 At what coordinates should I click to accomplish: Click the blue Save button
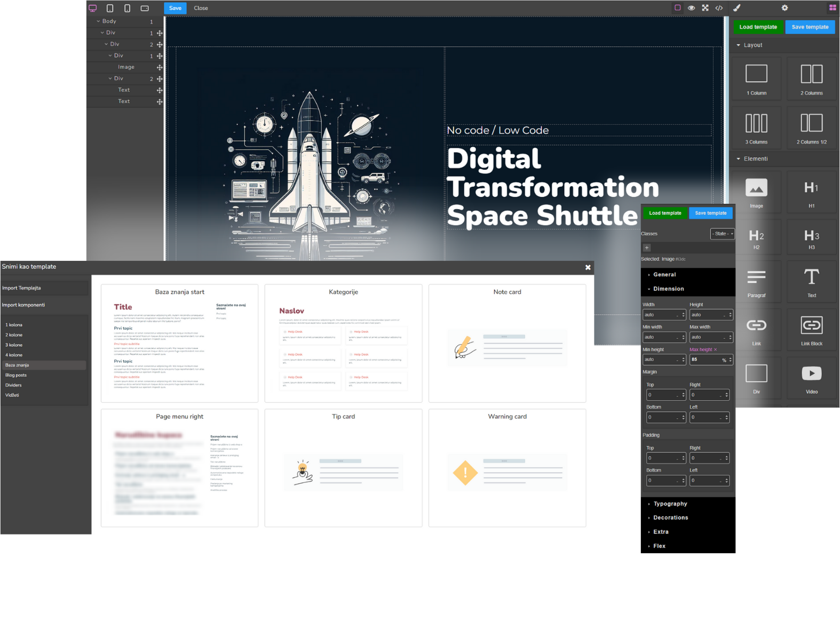[x=175, y=8]
